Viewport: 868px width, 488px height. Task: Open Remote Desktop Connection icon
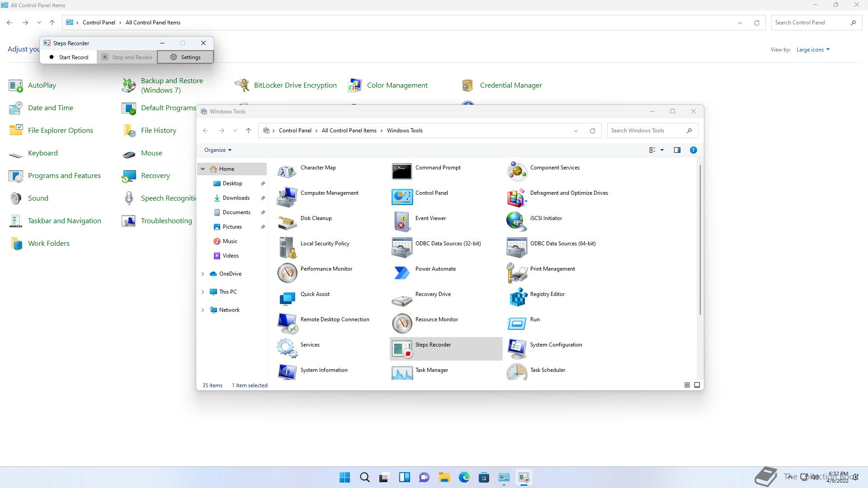click(287, 324)
